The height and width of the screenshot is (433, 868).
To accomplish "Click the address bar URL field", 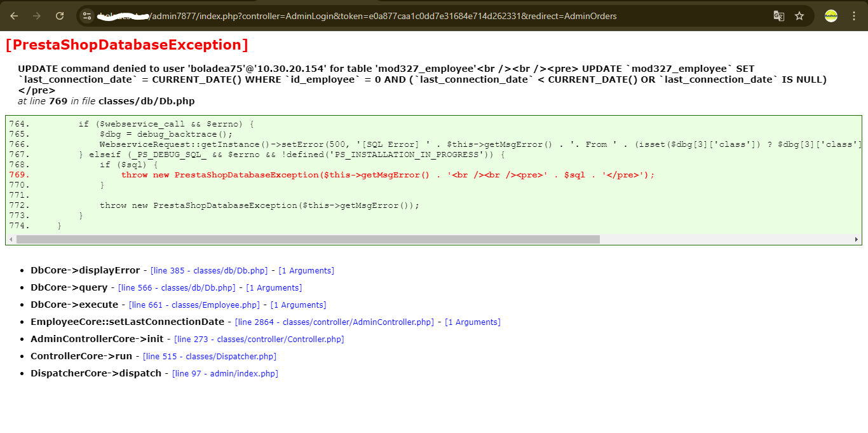I will pos(432,16).
